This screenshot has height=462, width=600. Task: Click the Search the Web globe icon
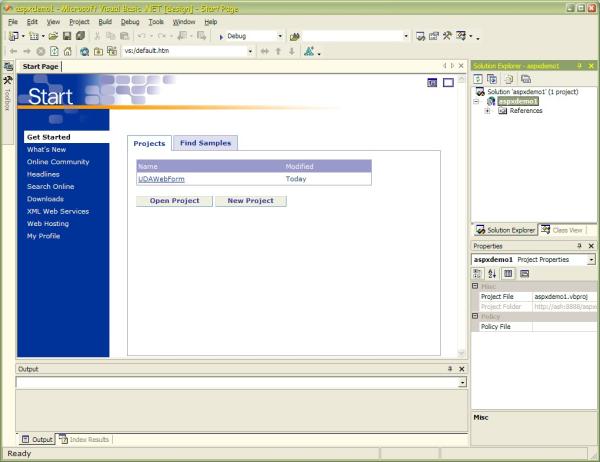(85, 51)
